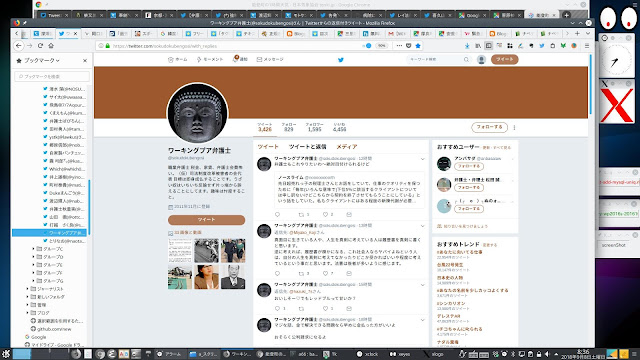The width and height of the screenshot is (640, 360).
Task: Open the profile more options dots
Action: [514, 127]
